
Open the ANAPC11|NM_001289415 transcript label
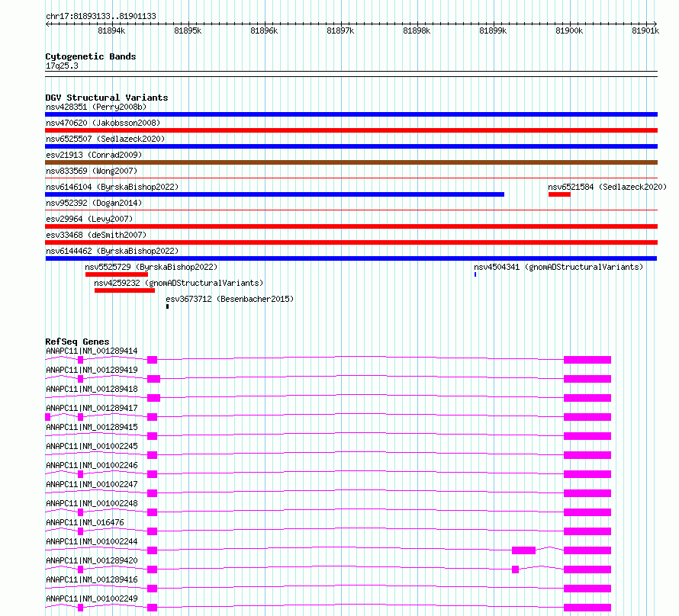click(x=92, y=427)
